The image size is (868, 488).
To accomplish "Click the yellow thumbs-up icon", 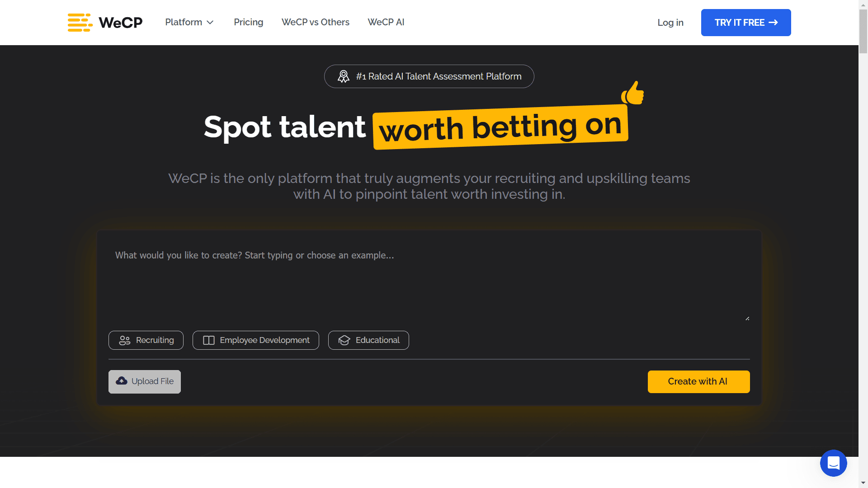I will pyautogui.click(x=633, y=93).
